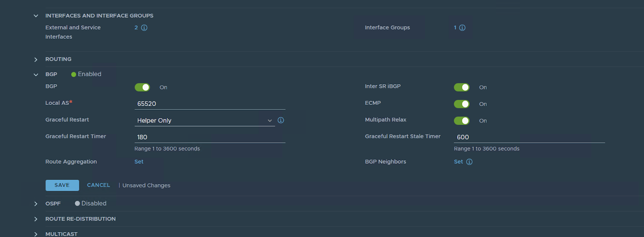
Task: Toggle the Multipath Relax switch
Action: (462, 121)
